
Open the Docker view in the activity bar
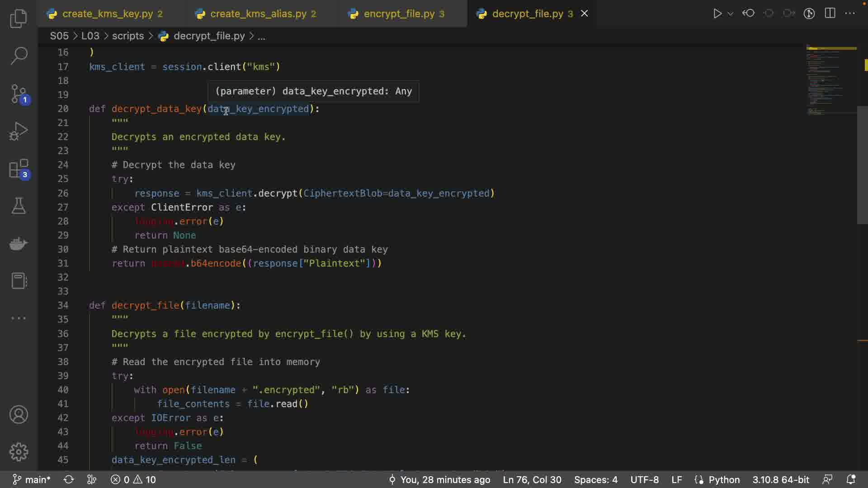19,244
